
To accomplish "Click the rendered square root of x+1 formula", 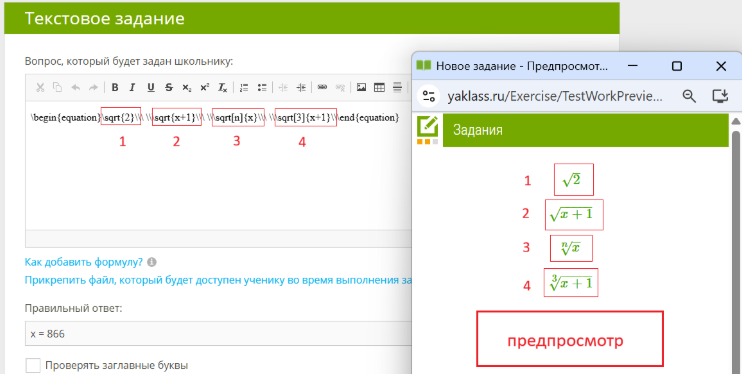I will click(x=571, y=214).
